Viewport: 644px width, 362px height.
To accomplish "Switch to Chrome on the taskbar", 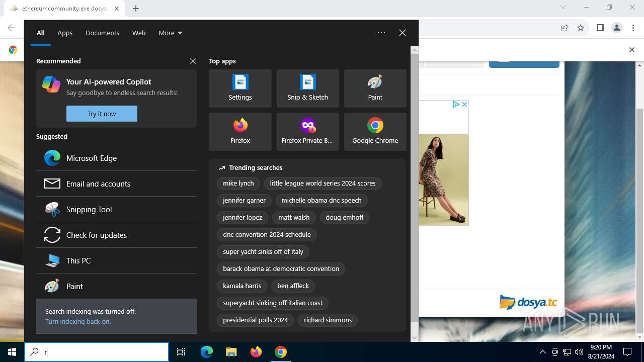I will pos(281,352).
